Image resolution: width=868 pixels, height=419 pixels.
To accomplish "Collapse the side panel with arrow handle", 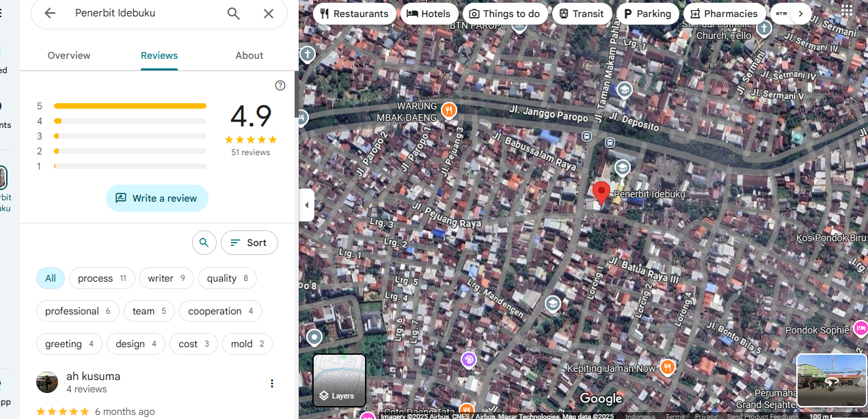I will [x=306, y=205].
